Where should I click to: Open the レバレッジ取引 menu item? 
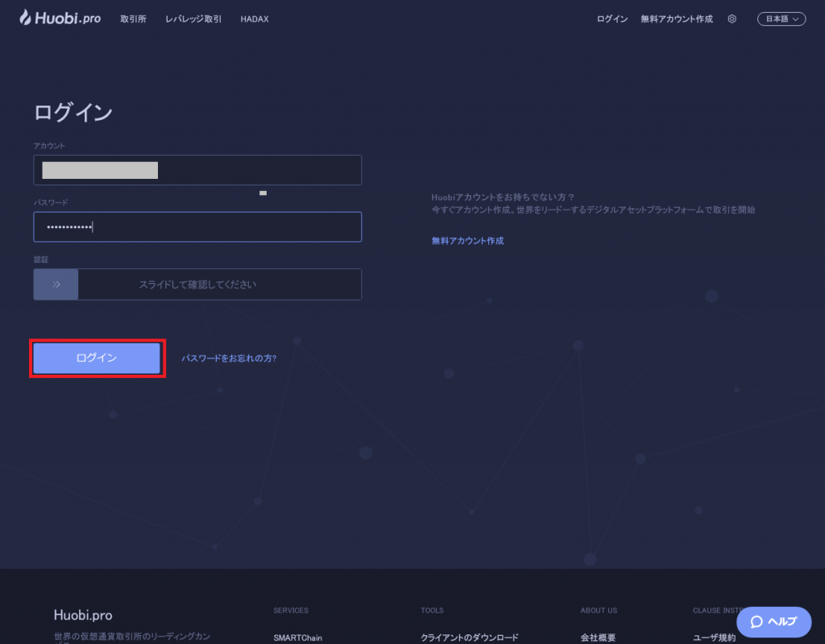[193, 19]
